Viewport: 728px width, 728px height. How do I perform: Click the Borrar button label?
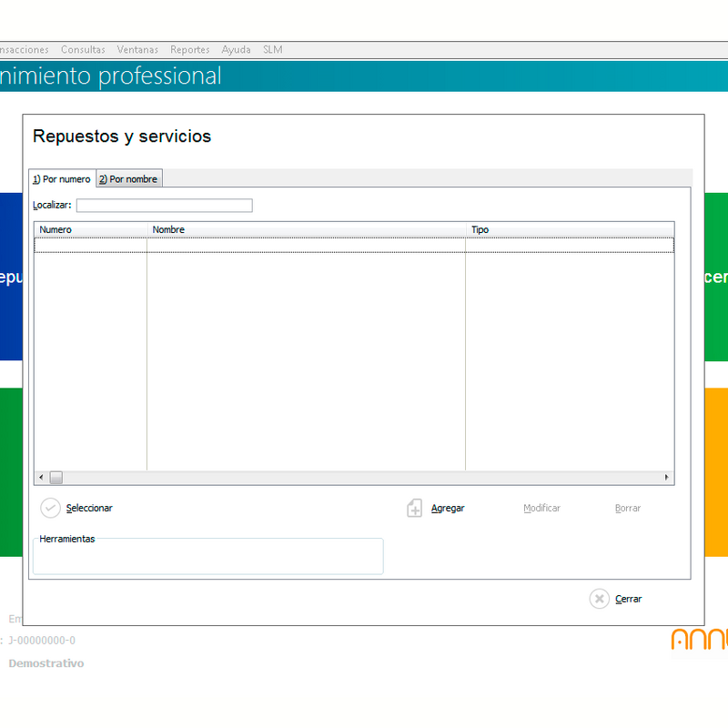tap(628, 509)
